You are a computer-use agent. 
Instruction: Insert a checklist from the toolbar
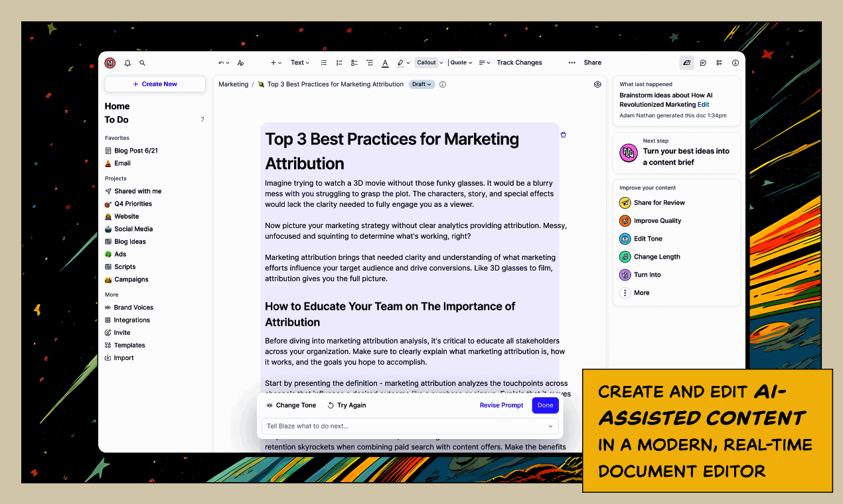(x=354, y=63)
